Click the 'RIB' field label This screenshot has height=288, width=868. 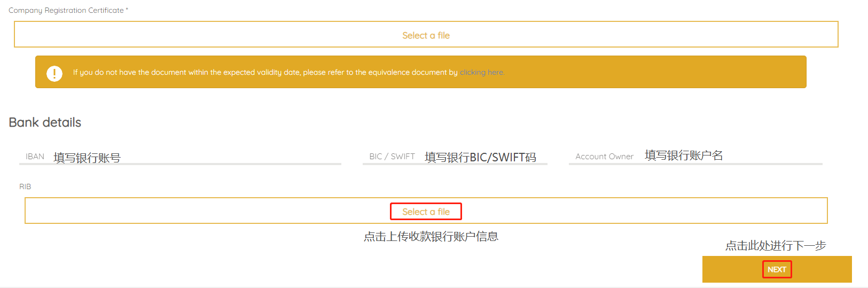click(25, 186)
